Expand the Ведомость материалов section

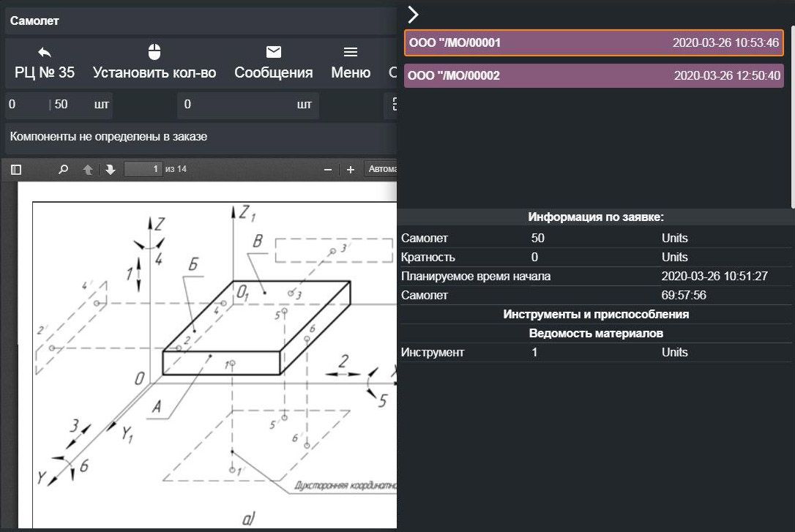coord(596,334)
